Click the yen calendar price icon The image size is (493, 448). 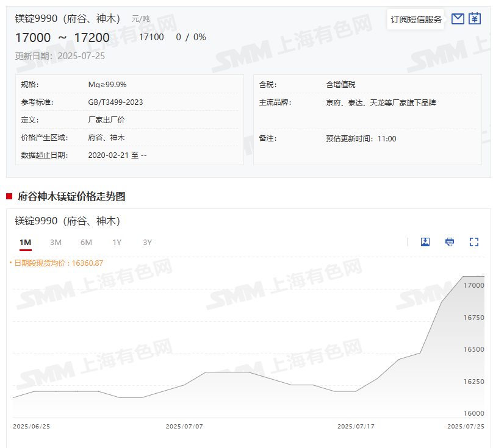click(x=475, y=19)
